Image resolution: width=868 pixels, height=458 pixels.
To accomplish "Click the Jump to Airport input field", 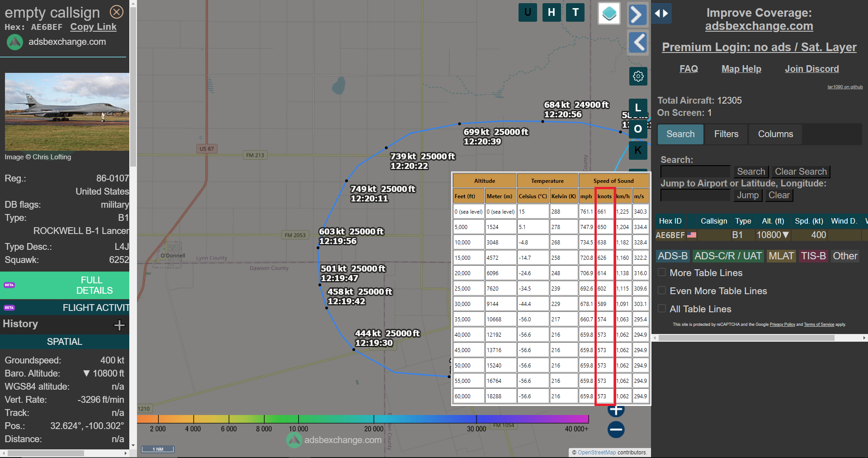I will tap(695, 196).
